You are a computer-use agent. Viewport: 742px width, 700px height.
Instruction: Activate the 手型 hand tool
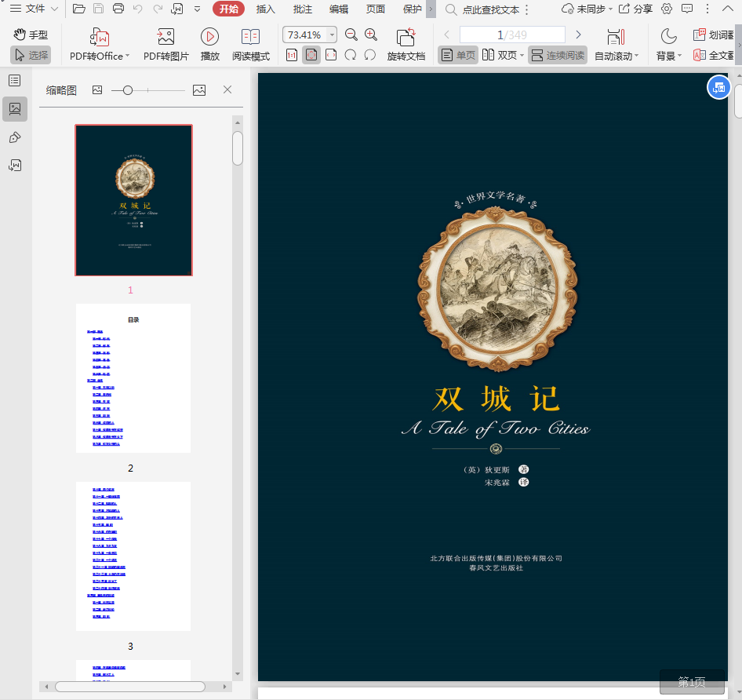31,35
